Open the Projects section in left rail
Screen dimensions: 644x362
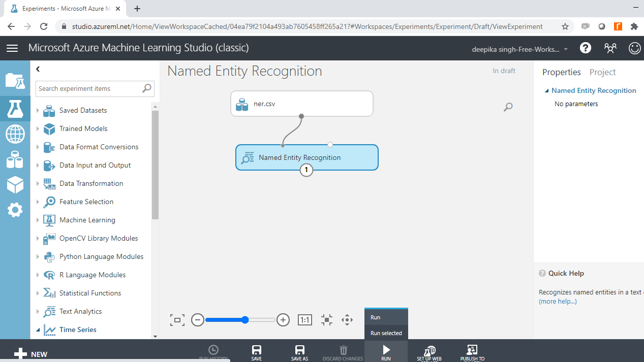click(x=15, y=81)
